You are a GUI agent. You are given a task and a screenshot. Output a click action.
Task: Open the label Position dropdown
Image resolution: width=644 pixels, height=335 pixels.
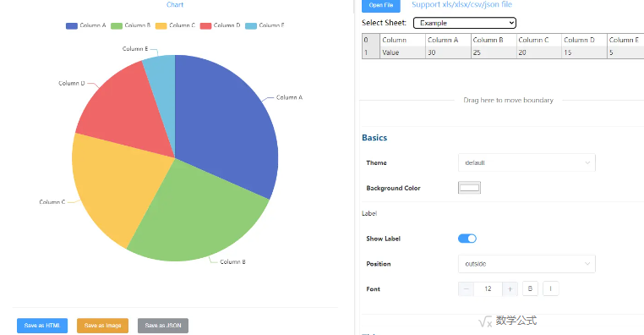(x=527, y=264)
